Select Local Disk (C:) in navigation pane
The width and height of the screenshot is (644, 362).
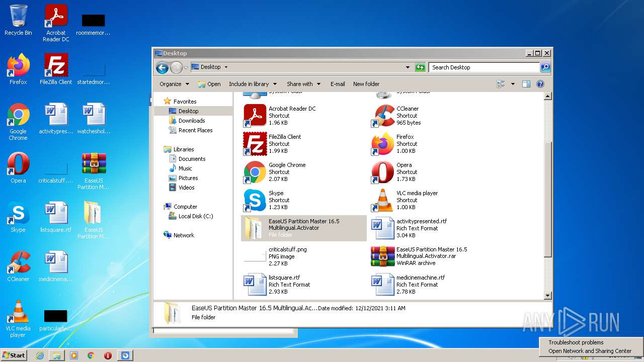click(x=196, y=216)
